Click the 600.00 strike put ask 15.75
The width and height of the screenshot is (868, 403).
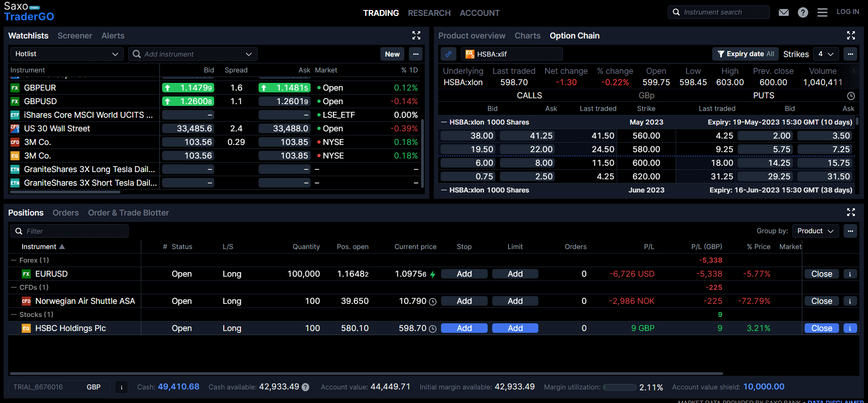825,163
